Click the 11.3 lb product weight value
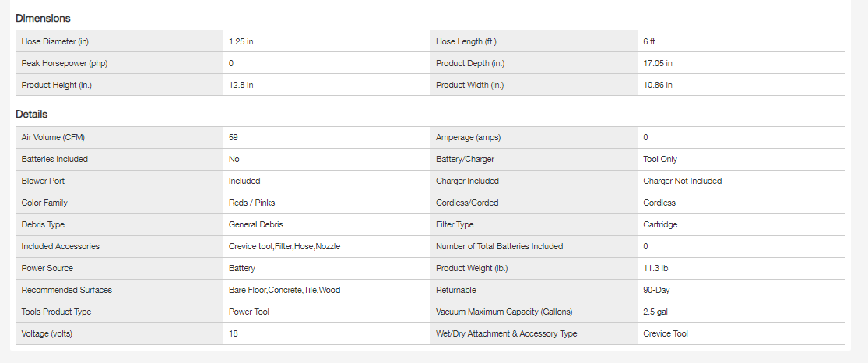 point(655,268)
